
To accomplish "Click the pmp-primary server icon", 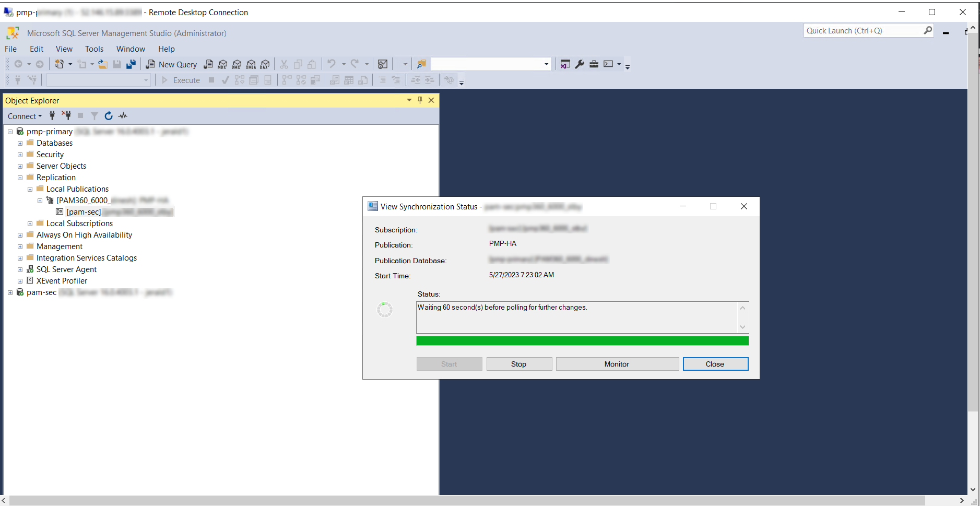I will tap(20, 132).
